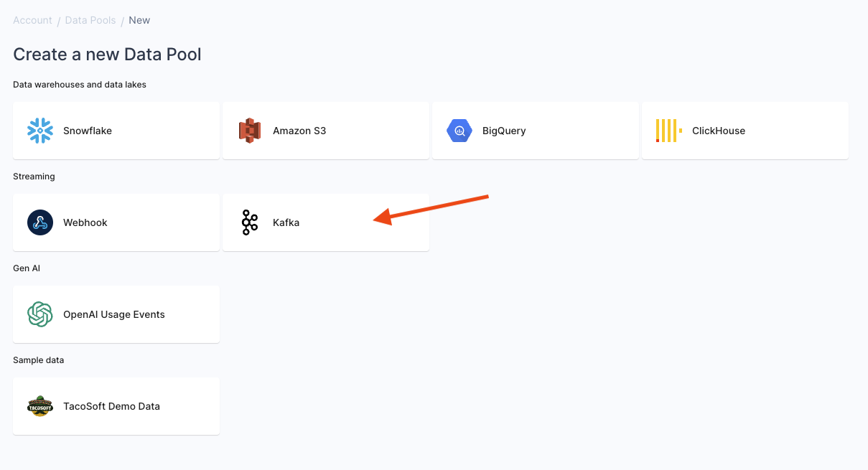Open the Account breadcrumb link

(32, 20)
